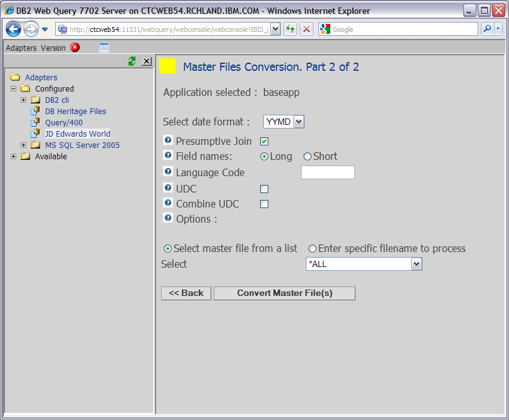Image resolution: width=509 pixels, height=420 pixels.
Task: Expand the Available folder
Action: 13,157
